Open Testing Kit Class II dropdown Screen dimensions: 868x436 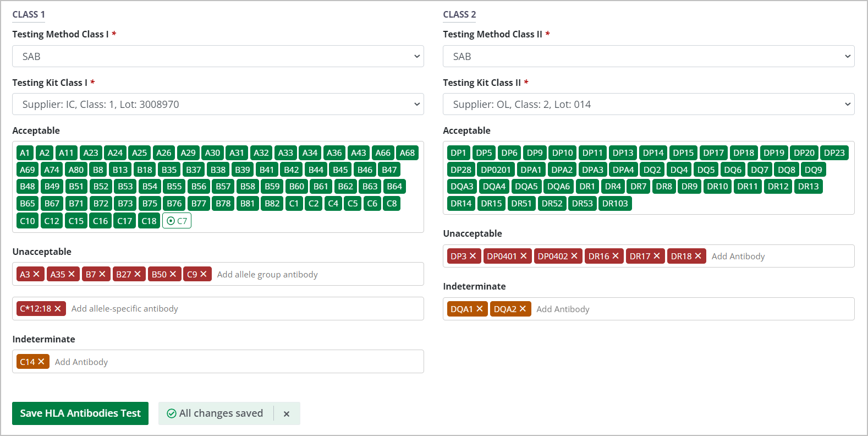[649, 104]
